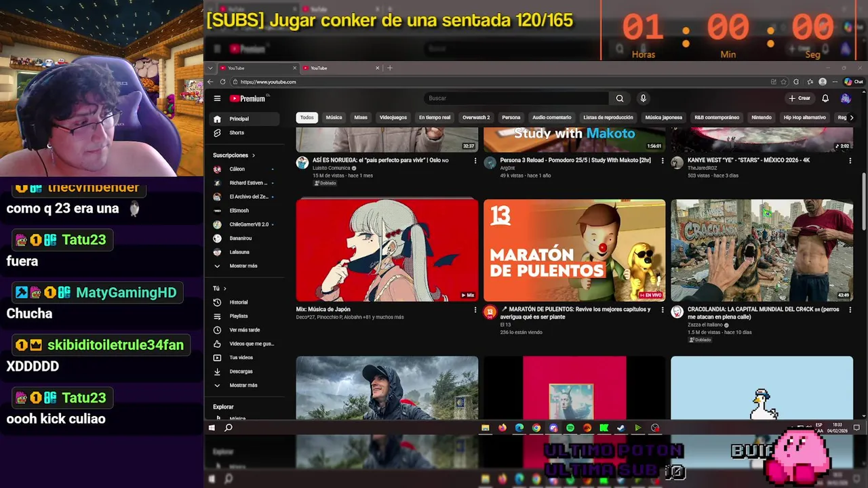Open options menu for Mix: Música de Japón

click(x=475, y=310)
